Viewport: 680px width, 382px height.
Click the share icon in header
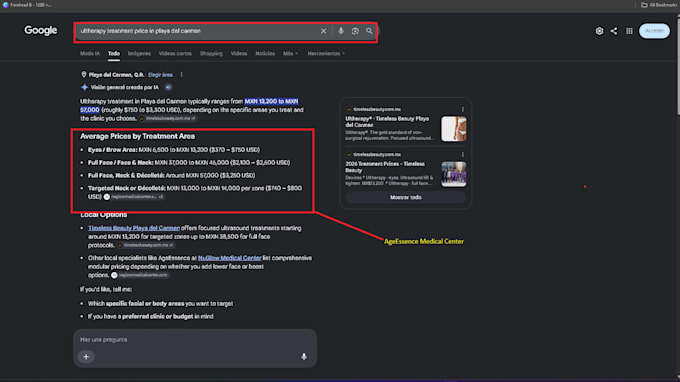click(x=614, y=31)
